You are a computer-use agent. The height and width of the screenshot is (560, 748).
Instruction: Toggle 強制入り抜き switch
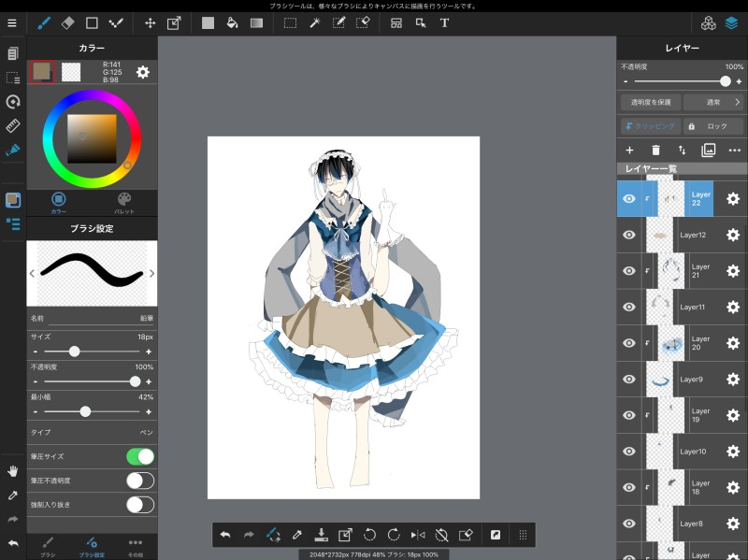(140, 505)
